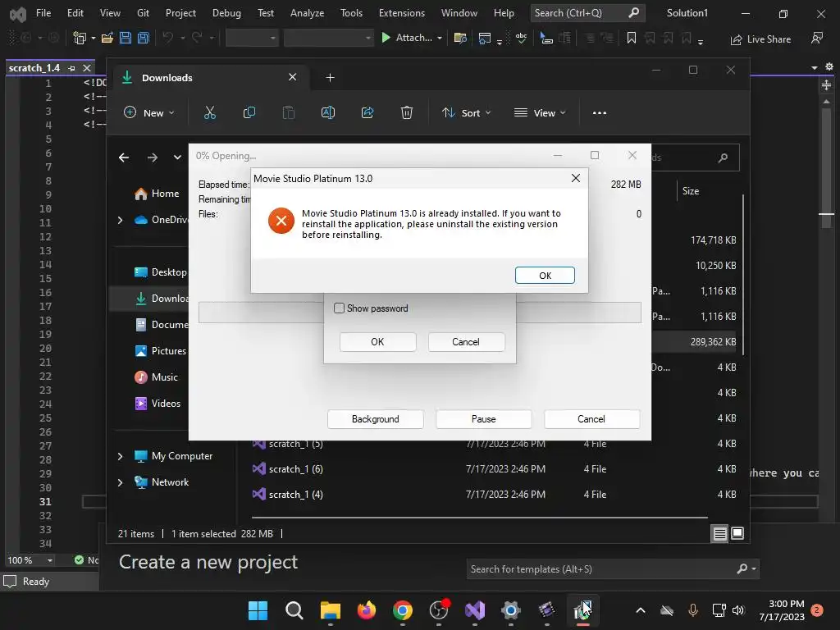Open the Analyze menu
Viewport: 840px width, 630px height.
pos(307,13)
